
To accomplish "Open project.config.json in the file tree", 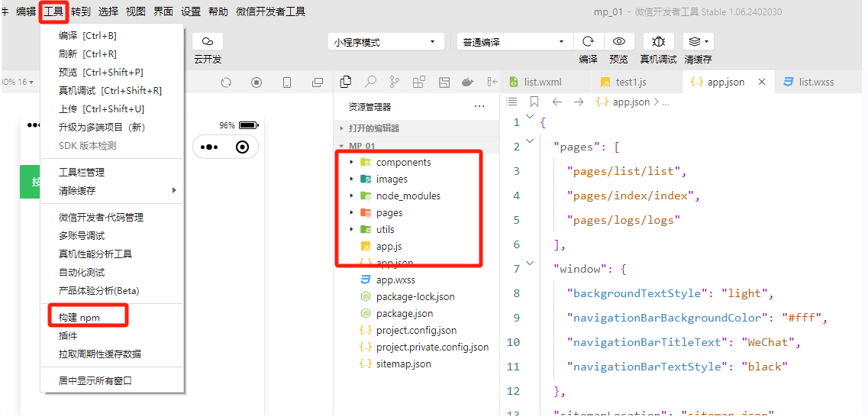I will [416, 330].
